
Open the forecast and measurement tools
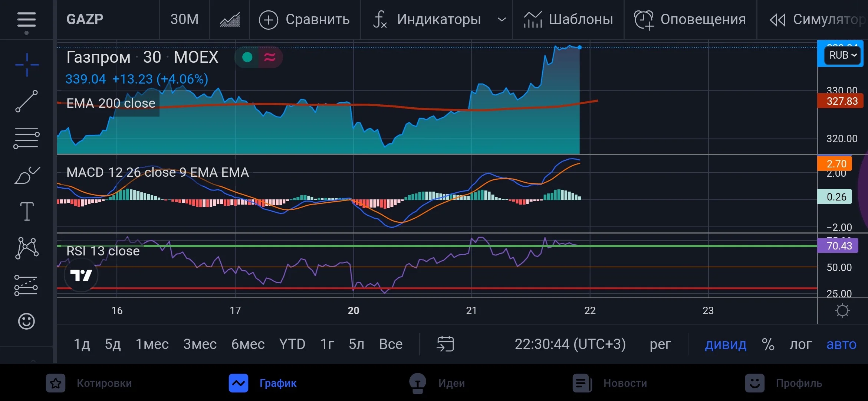click(26, 285)
